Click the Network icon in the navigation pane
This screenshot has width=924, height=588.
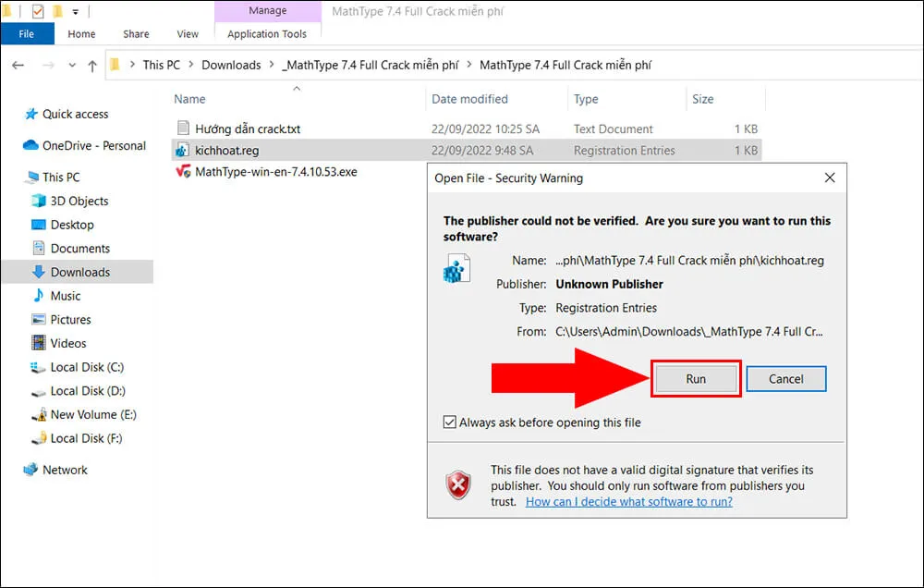click(x=30, y=470)
